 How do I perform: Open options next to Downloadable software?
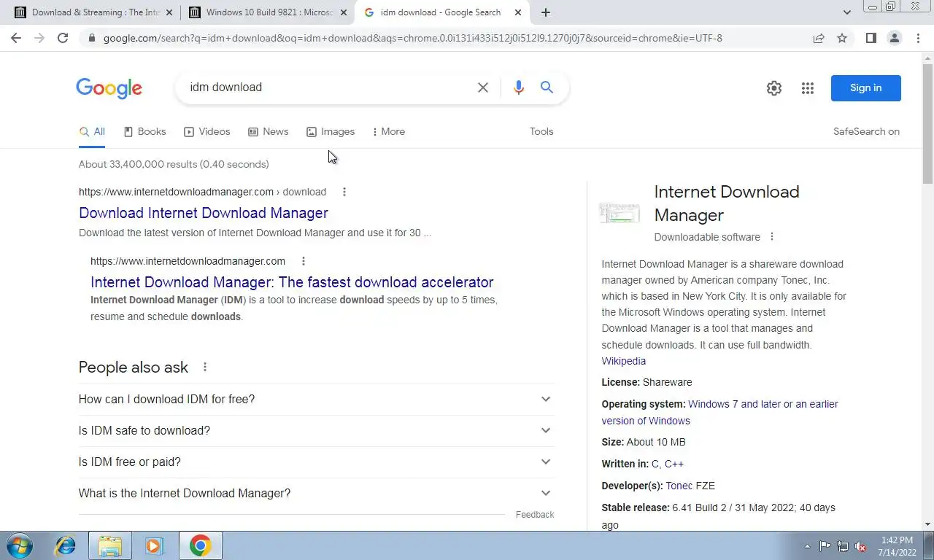772,237
